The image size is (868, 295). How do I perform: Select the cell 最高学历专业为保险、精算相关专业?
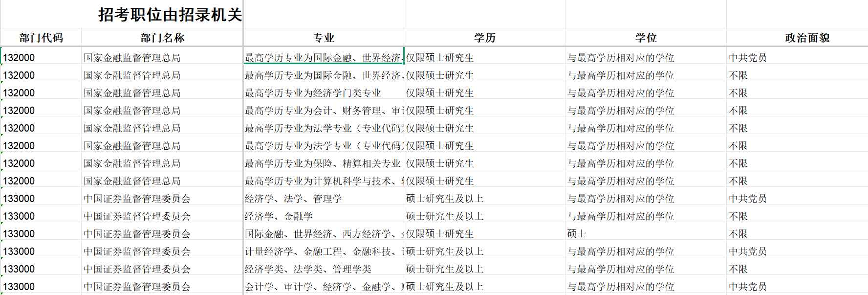[323, 163]
